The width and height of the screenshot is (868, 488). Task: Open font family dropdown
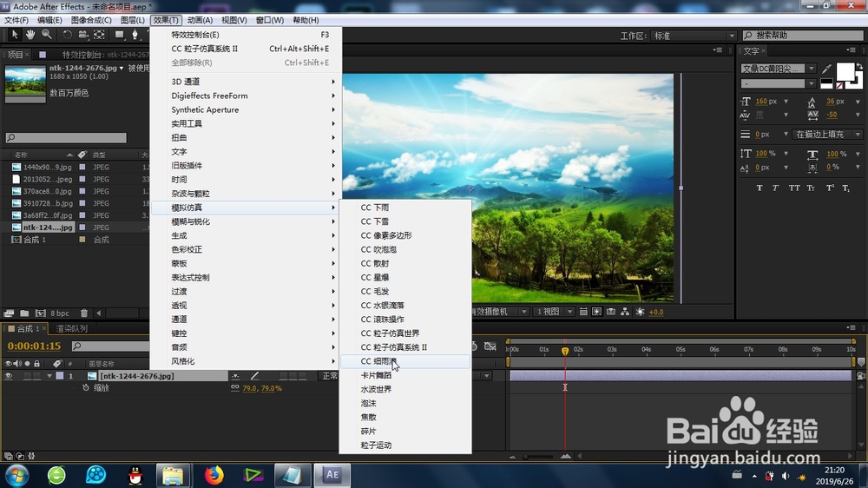811,69
